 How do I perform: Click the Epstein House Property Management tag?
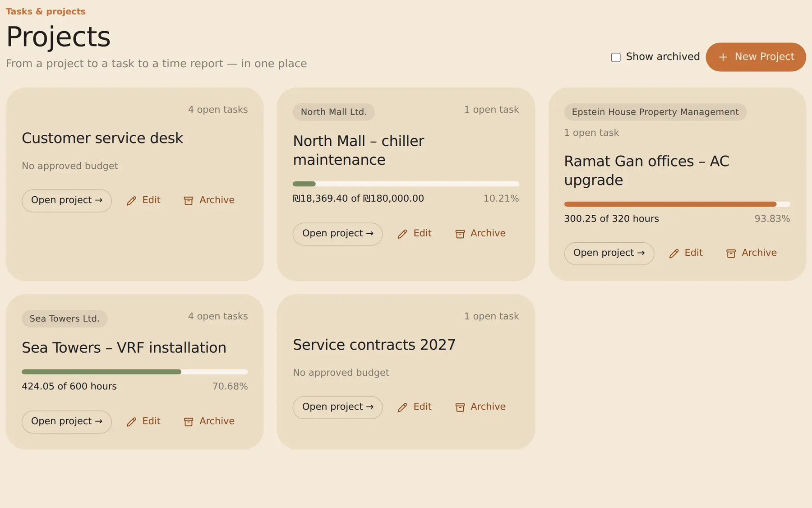[655, 112]
